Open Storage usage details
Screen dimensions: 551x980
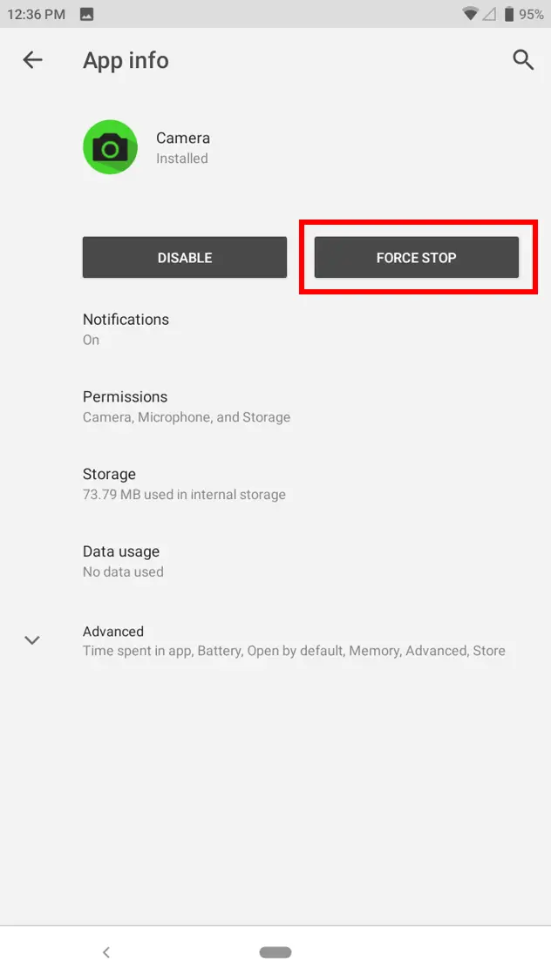(110, 483)
